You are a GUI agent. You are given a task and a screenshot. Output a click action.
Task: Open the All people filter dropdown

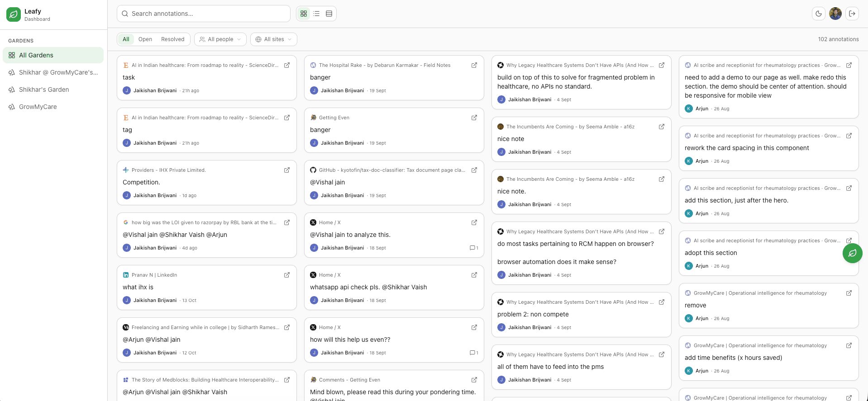click(x=220, y=39)
